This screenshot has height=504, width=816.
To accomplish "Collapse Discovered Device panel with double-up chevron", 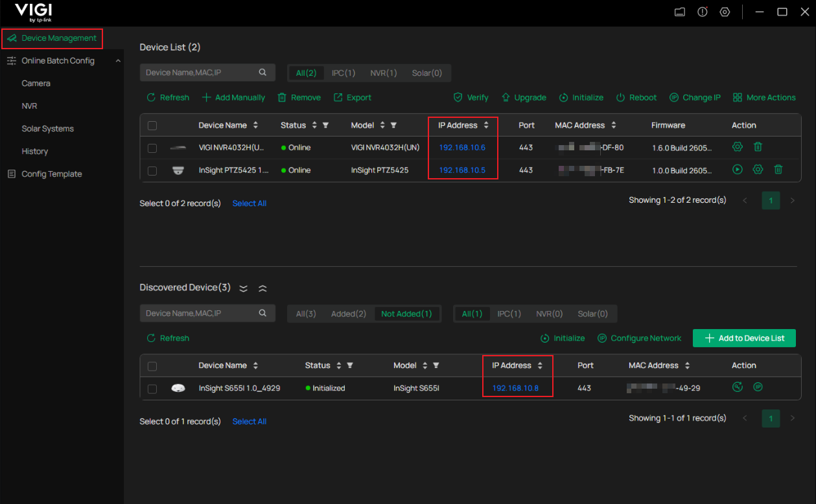I will click(x=262, y=288).
